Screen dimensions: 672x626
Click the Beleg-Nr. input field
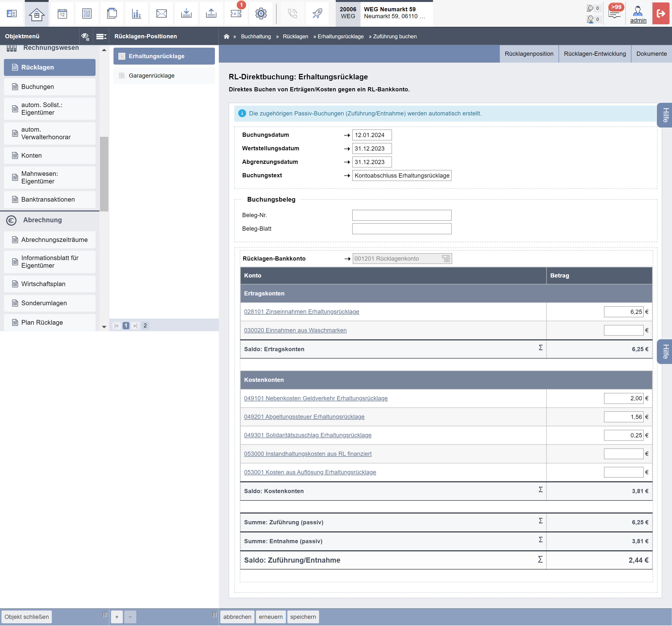click(x=402, y=215)
